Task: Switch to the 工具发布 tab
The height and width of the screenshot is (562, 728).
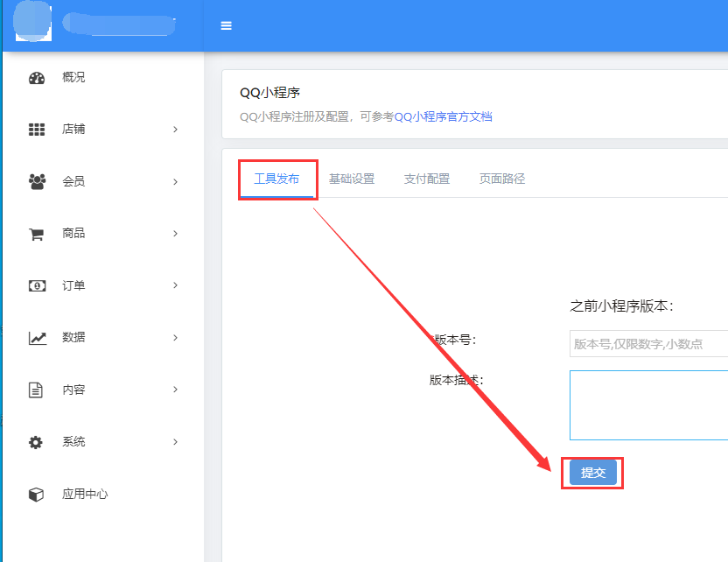Action: tap(276, 179)
